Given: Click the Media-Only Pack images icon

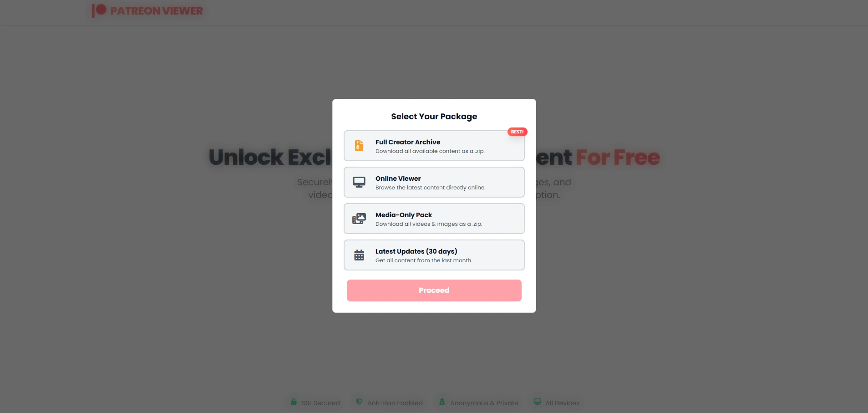Looking at the screenshot, I should click(359, 218).
